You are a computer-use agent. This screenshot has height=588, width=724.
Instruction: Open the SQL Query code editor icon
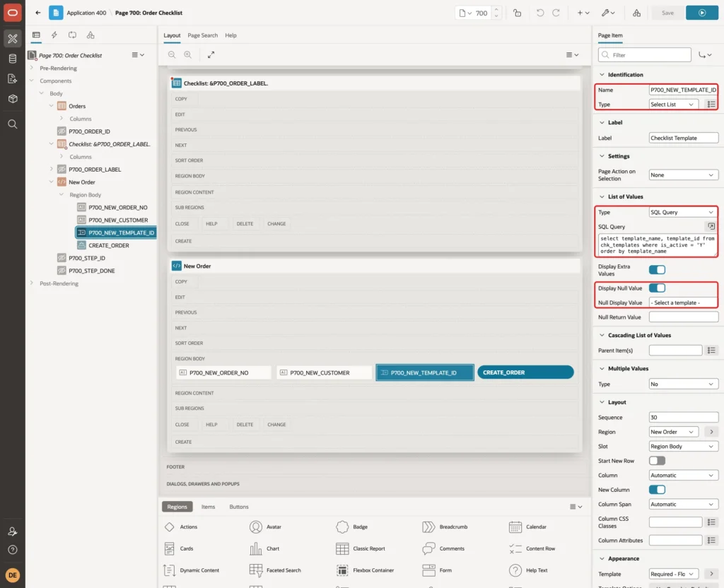pos(711,226)
